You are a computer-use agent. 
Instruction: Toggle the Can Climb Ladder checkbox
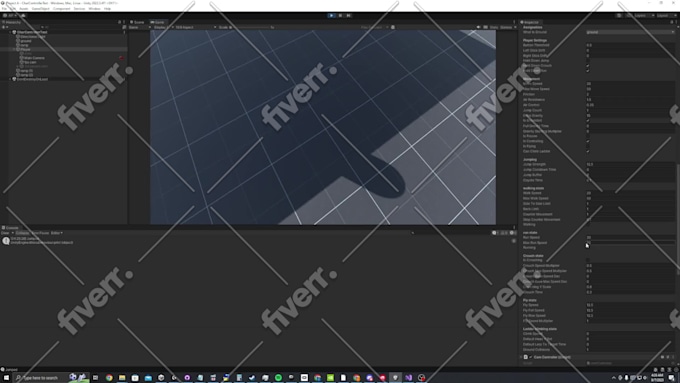(588, 151)
